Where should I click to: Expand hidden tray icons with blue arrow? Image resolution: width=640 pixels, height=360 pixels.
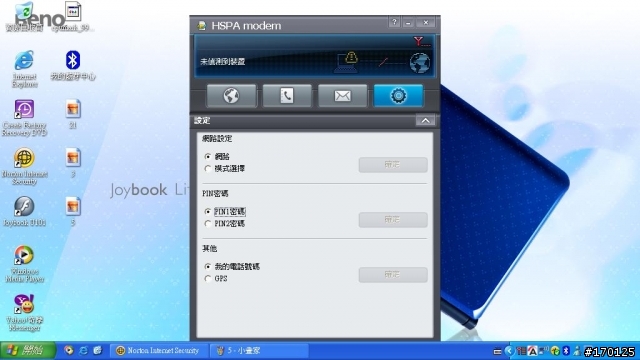[x=509, y=351]
